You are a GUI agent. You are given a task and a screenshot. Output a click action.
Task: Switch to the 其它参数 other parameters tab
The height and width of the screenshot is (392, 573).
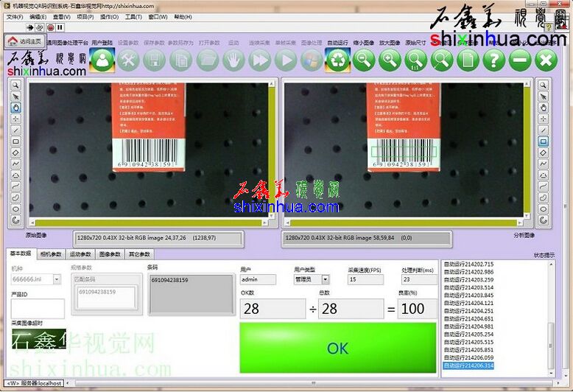[x=140, y=254]
